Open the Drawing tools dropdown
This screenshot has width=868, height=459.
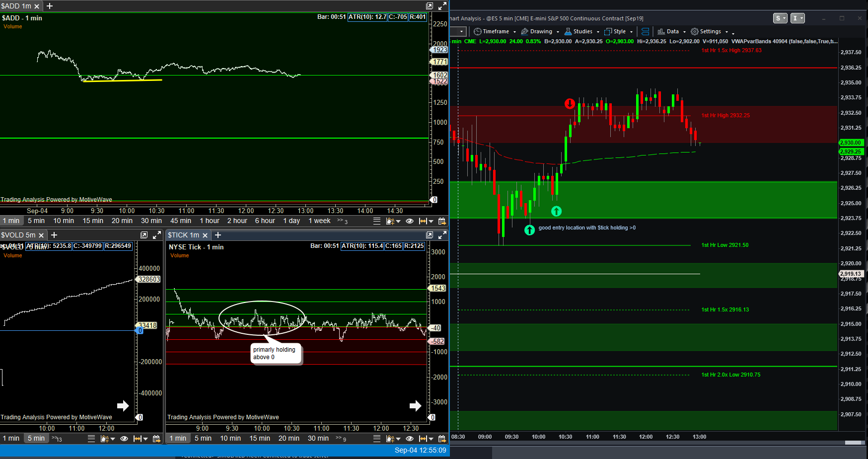(x=540, y=31)
